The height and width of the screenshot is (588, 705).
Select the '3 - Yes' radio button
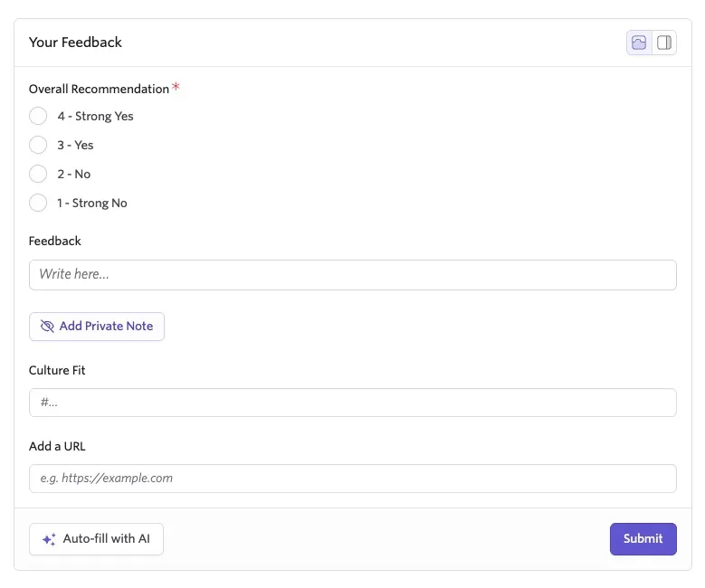pyautogui.click(x=38, y=145)
